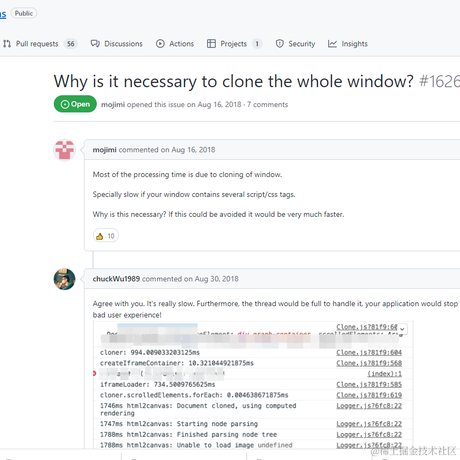The width and height of the screenshot is (460, 460).
Task: Click the Pull requests branch icon
Action: 7,44
